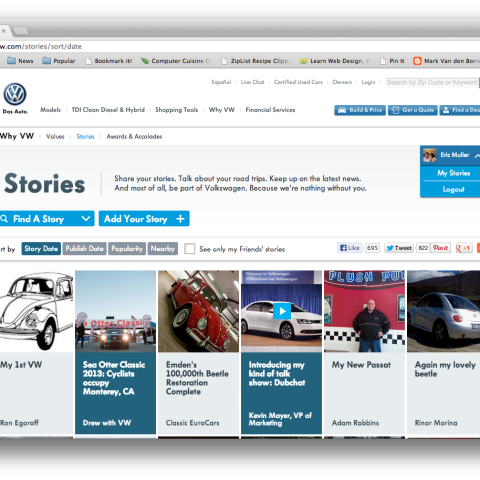Open the My New Passat story image
This screenshot has width=480, height=480.
coord(364,311)
